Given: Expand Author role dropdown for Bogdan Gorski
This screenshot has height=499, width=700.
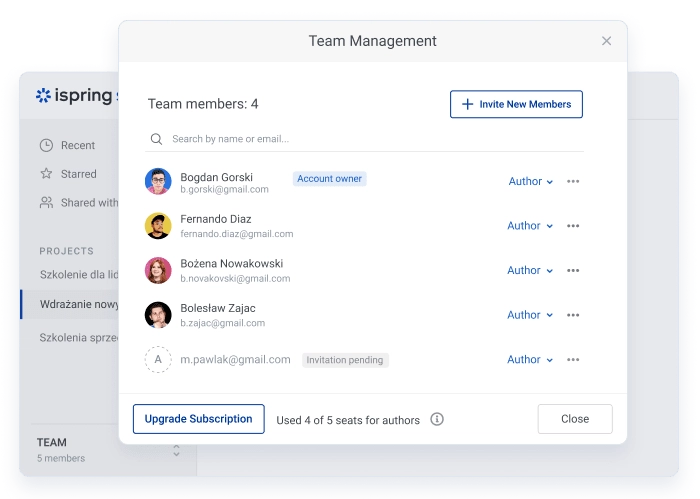Looking at the screenshot, I should tap(530, 182).
